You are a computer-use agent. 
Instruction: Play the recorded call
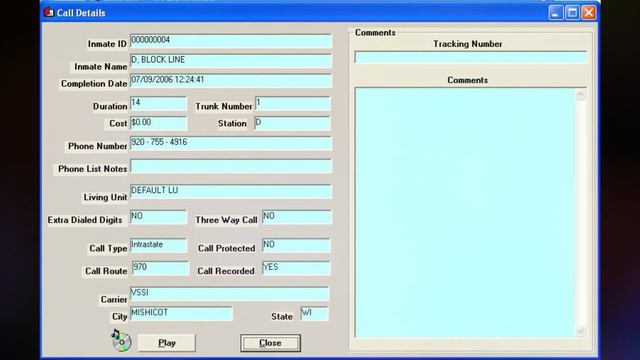point(167,343)
